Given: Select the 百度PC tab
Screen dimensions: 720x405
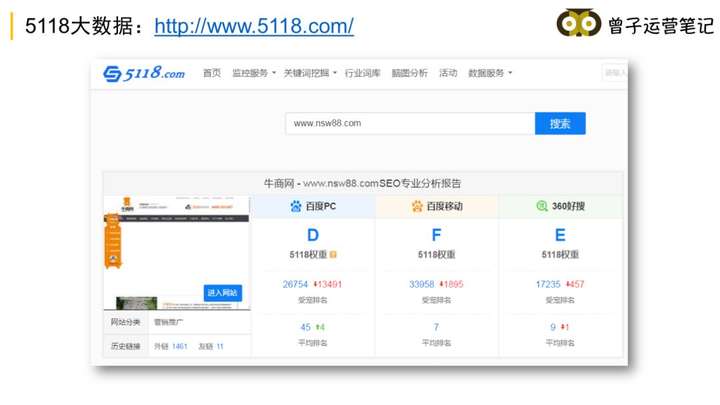Looking at the screenshot, I should pyautogui.click(x=313, y=207).
